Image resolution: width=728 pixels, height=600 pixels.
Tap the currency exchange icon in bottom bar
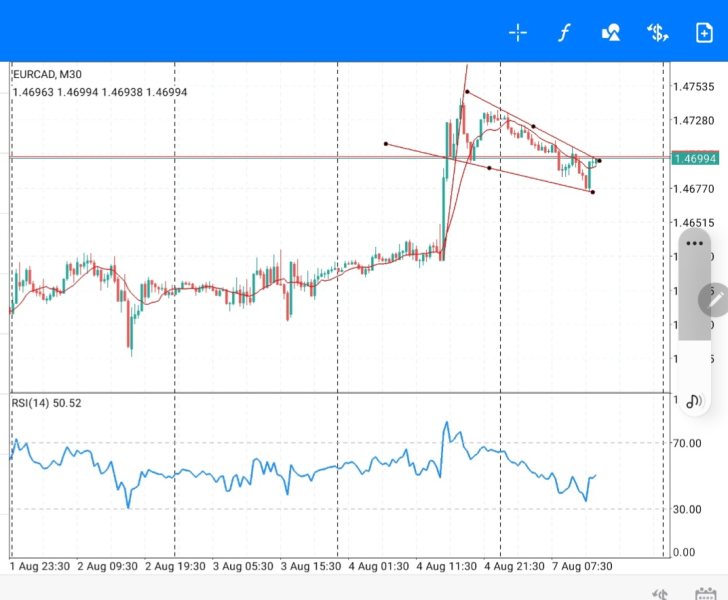point(659,594)
